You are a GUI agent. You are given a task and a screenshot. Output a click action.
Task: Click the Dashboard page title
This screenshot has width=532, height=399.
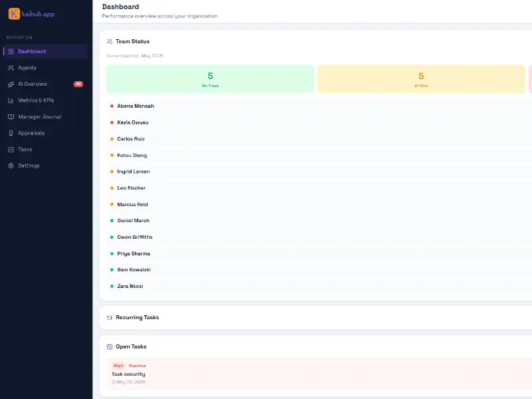(120, 7)
